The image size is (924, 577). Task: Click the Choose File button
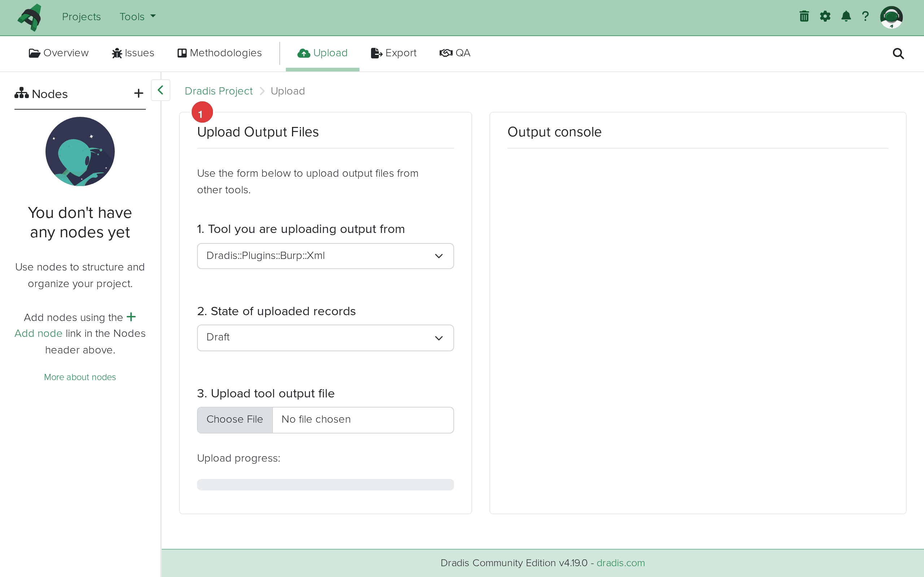click(x=235, y=419)
